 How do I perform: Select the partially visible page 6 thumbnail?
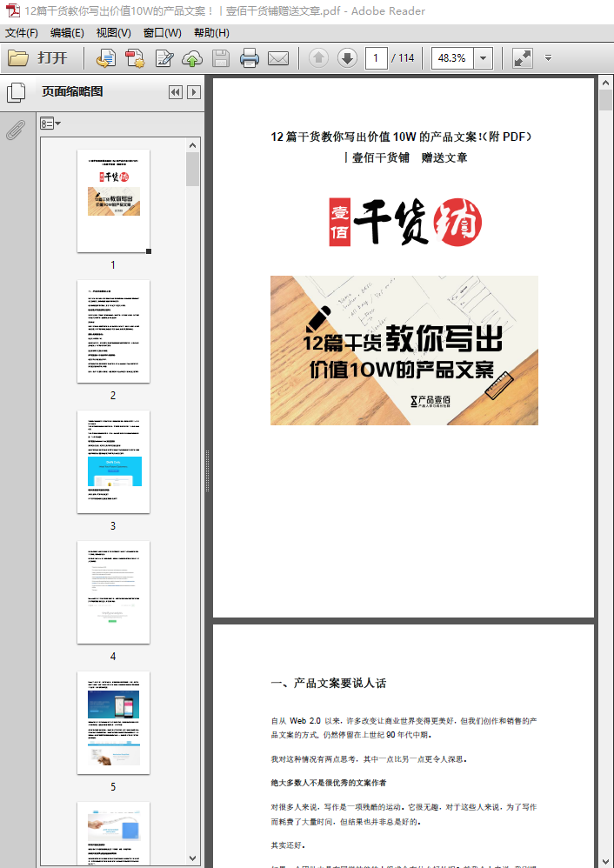pos(114,834)
